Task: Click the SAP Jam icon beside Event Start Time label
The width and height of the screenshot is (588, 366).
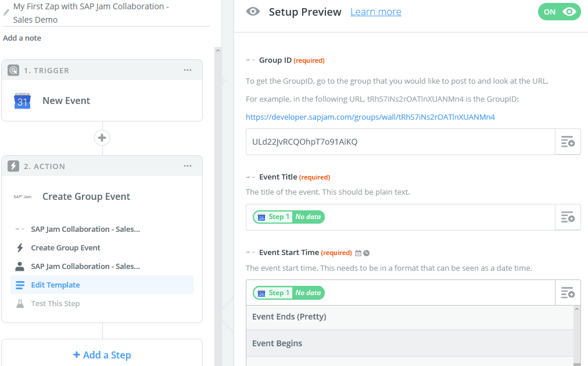Action: 250,252
